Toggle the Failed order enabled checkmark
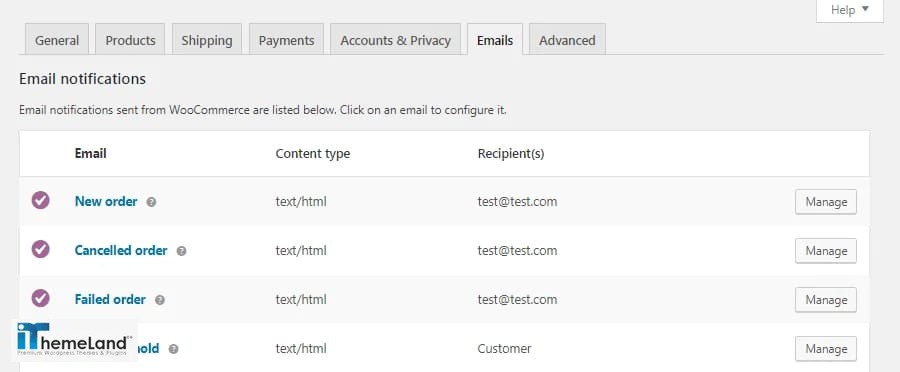Screen dimensions: 900x372 (40, 298)
